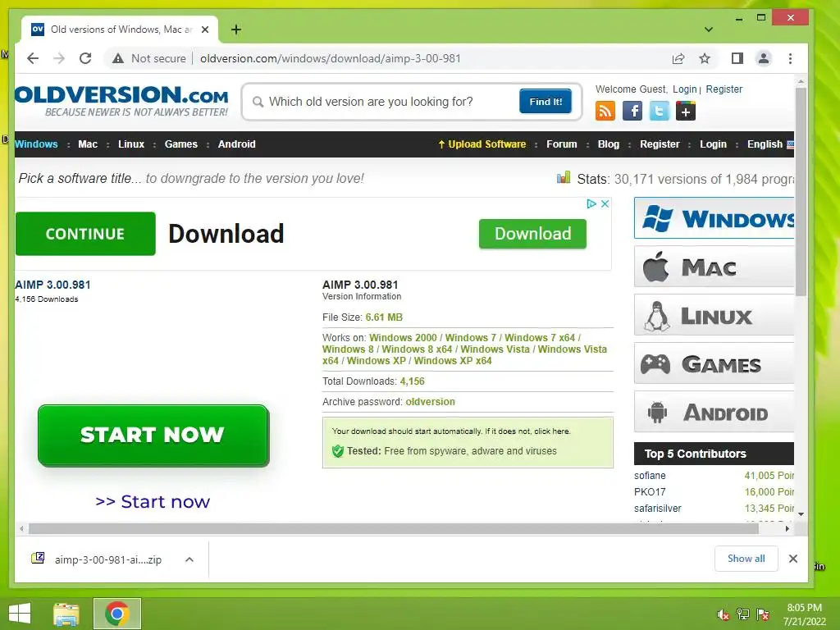Screen dimensions: 840x630
Task: Close the ad with the X icon
Action: click(605, 203)
